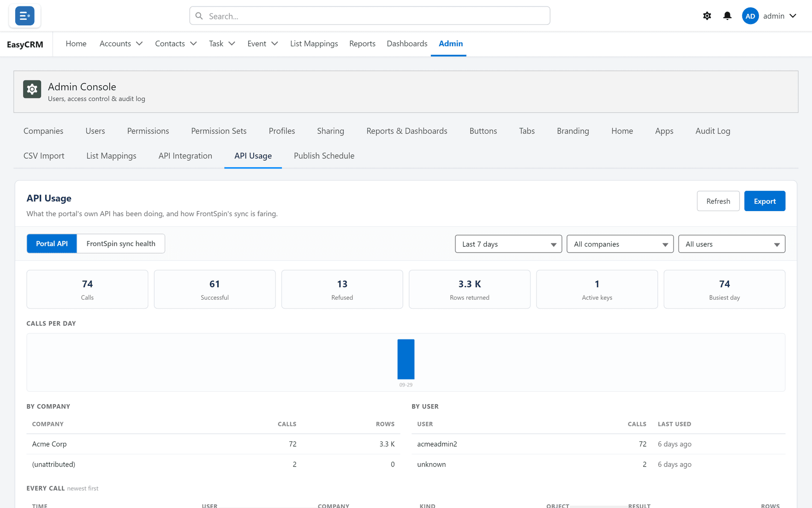Click the Acme Corp company row
The width and height of the screenshot is (812, 508).
point(213,444)
